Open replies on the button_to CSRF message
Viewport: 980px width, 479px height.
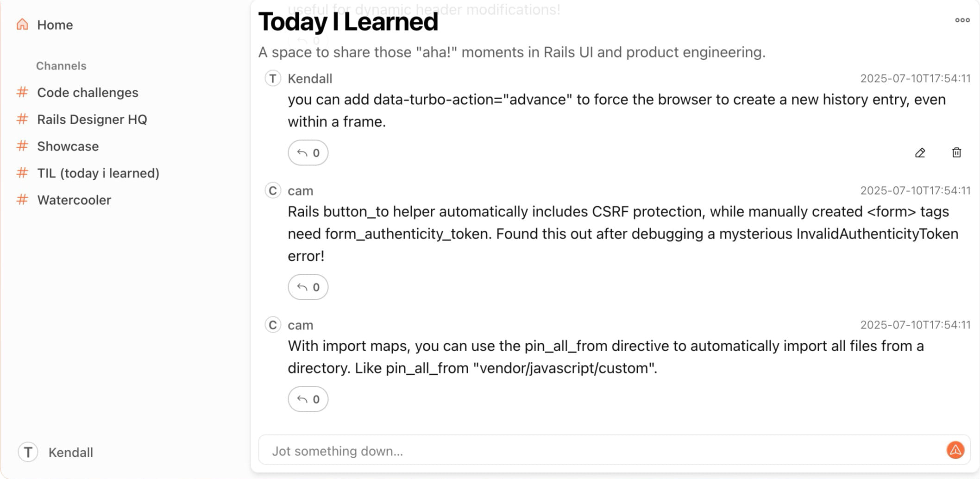tap(308, 287)
